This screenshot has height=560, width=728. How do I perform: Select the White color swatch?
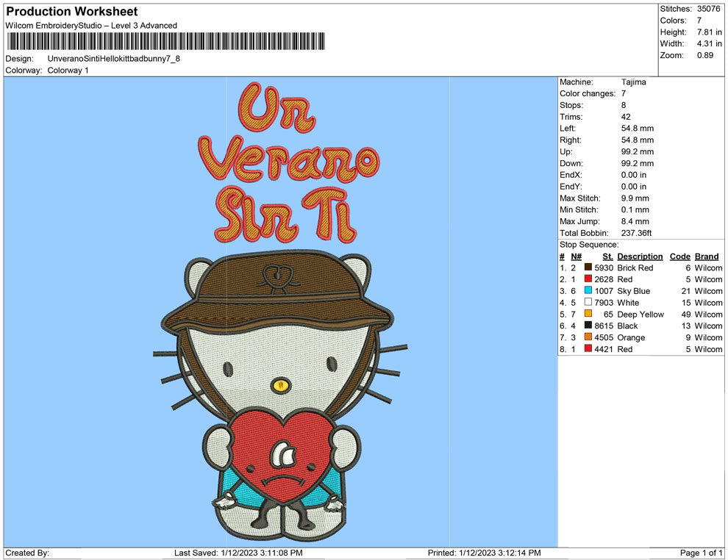click(588, 303)
